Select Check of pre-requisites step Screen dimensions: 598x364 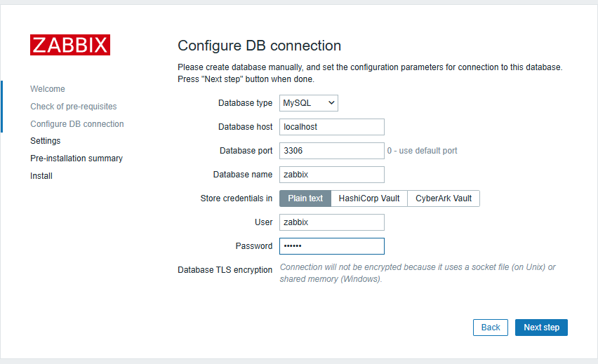coord(74,107)
